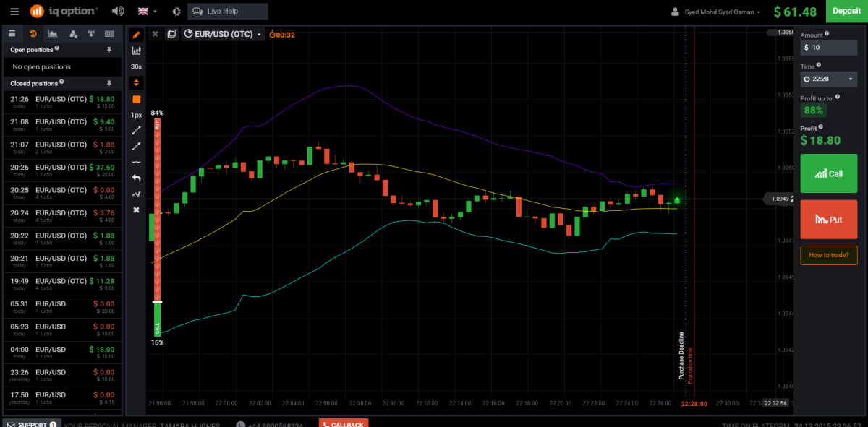
Task: Show the Time help tooltip
Action: click(819, 65)
